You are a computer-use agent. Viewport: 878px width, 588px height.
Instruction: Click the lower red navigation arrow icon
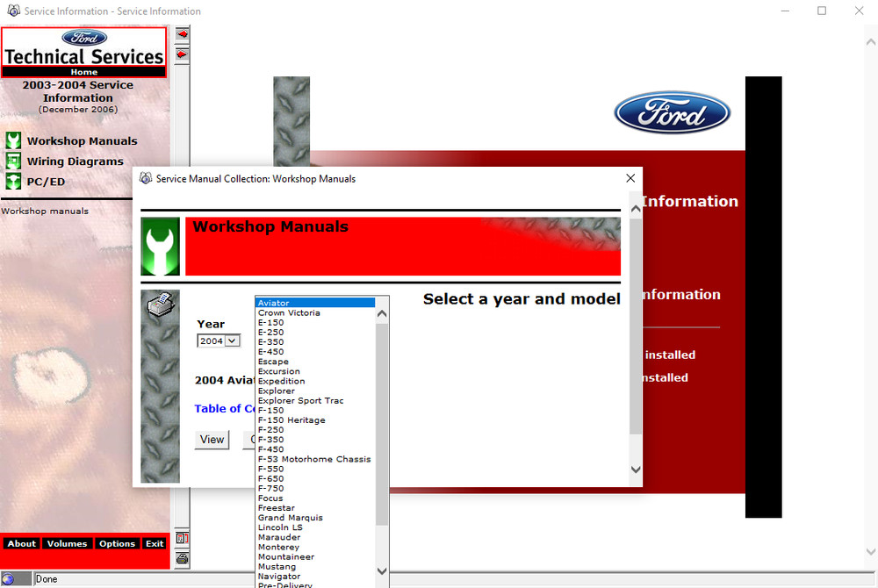coord(181,53)
